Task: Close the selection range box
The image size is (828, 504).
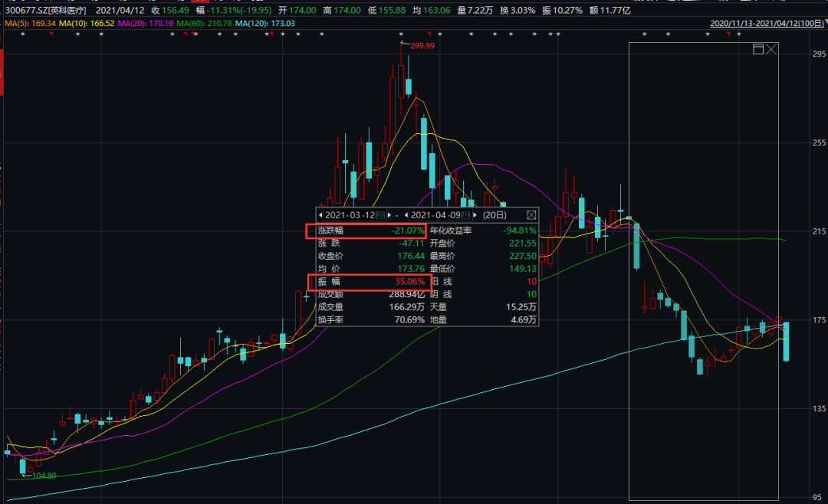Action: pyautogui.click(x=771, y=50)
